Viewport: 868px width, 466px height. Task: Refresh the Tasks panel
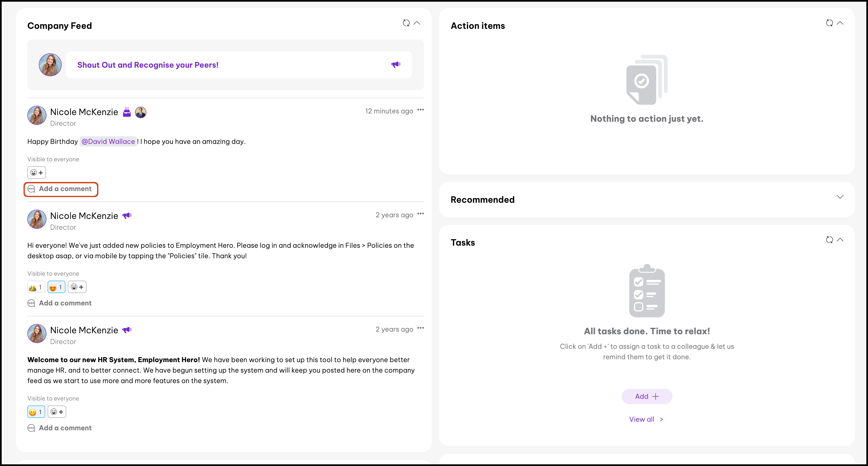[x=829, y=240]
